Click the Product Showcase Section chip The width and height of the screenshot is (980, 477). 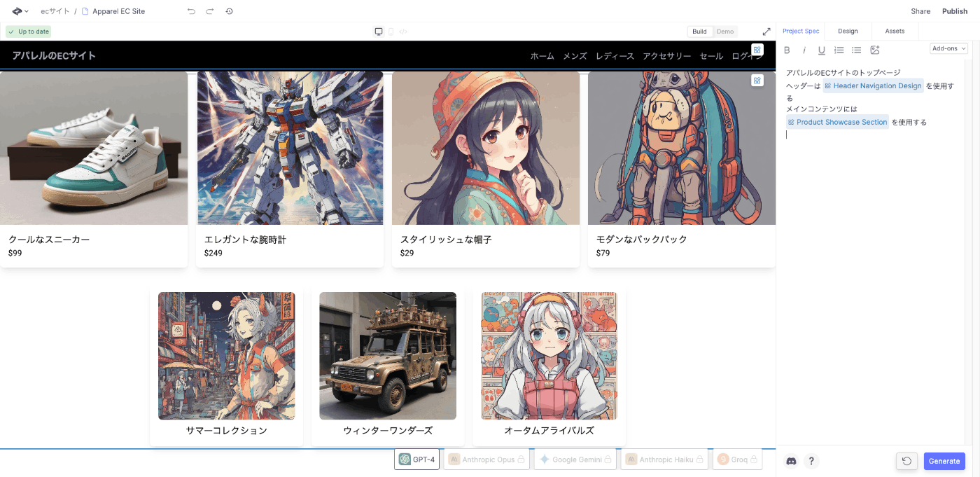837,122
